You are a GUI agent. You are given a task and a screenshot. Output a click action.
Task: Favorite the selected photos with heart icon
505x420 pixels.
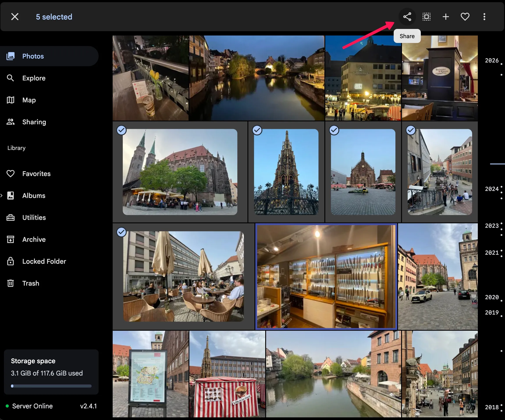(x=465, y=17)
